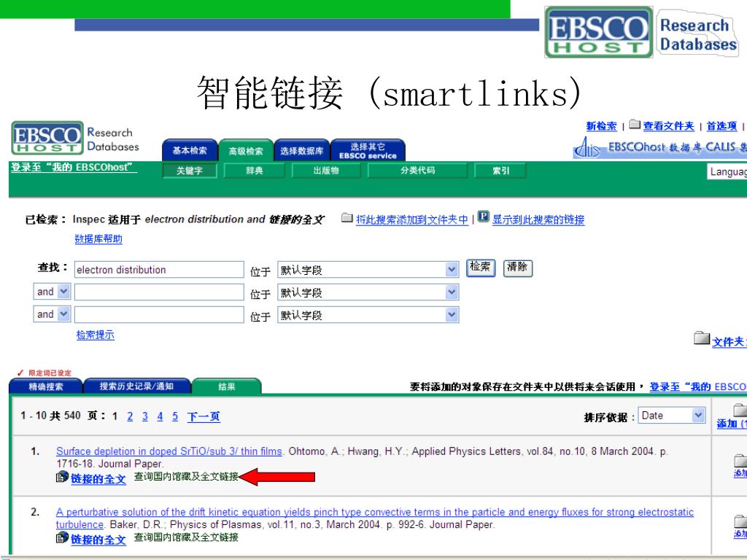Click 查询国内馆藏及全文链接 for result 1
This screenshot has height=560, width=747.
click(x=186, y=476)
